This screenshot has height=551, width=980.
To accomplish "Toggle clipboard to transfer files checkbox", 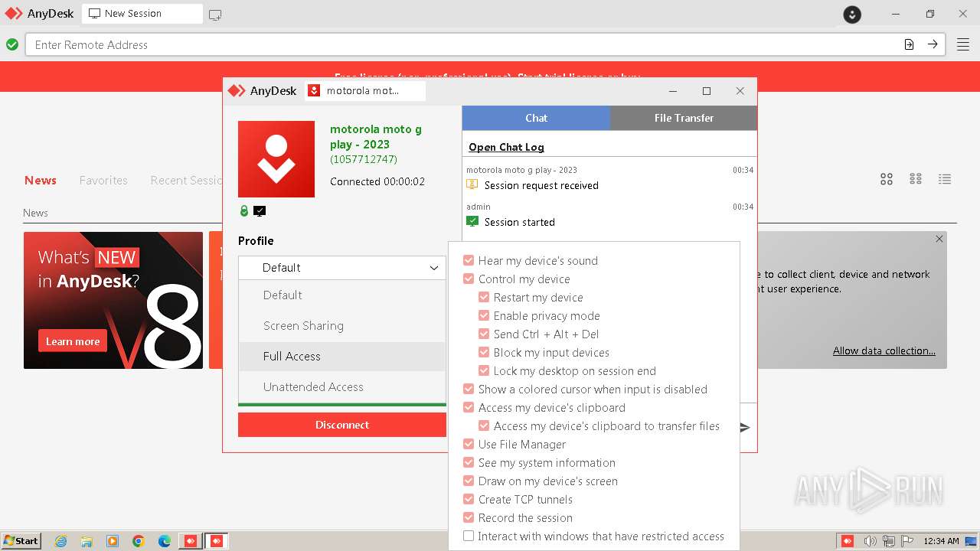I will [x=484, y=426].
